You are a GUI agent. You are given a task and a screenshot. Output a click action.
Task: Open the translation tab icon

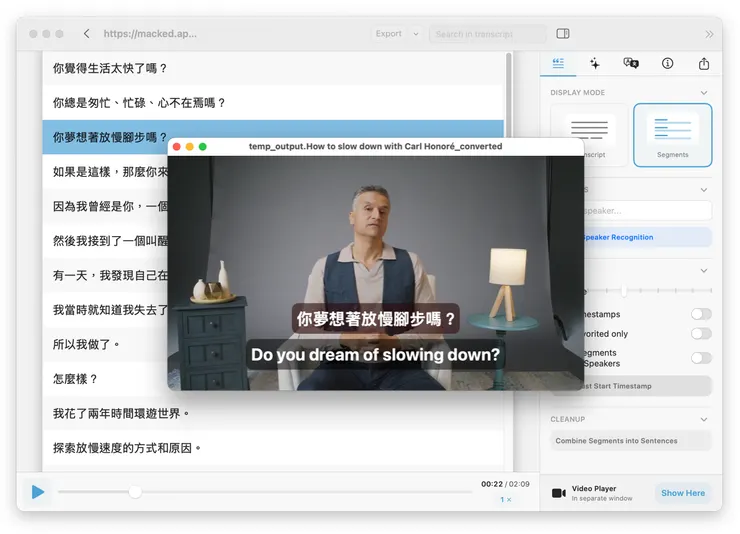(631, 63)
